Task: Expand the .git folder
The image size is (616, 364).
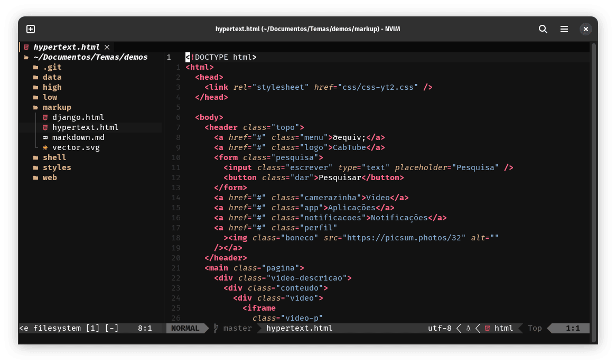Action: click(52, 67)
